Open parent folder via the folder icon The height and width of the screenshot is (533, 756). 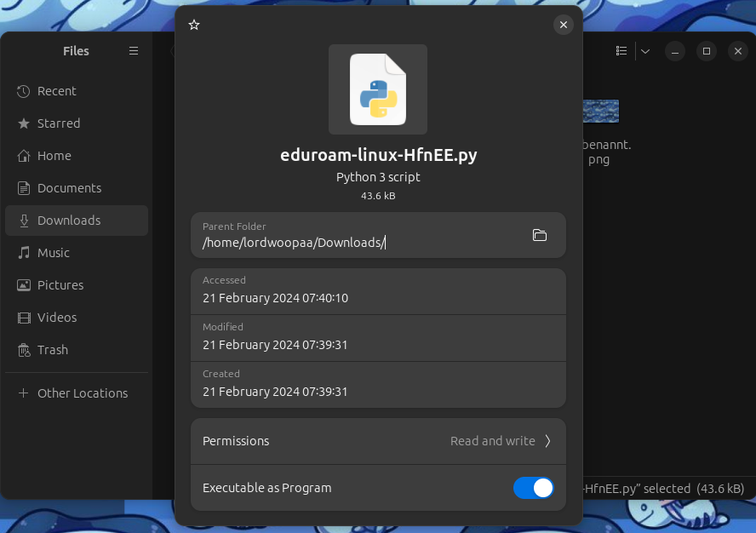tap(540, 235)
